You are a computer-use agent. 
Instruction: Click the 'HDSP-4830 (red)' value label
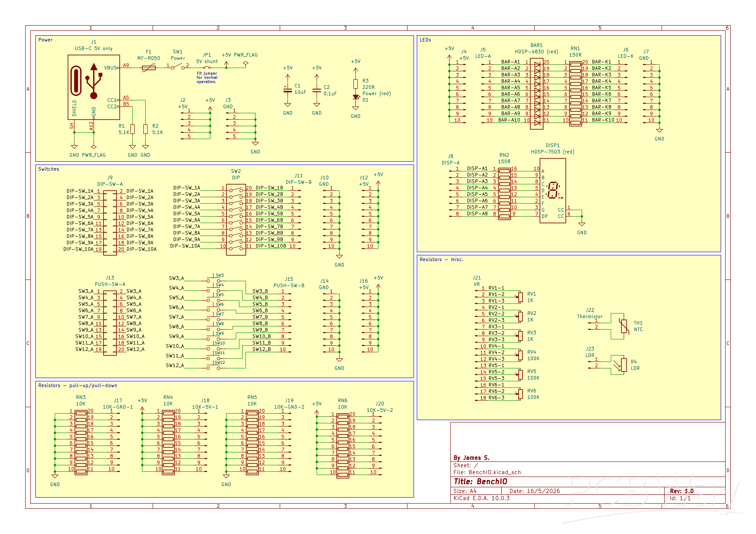(x=537, y=52)
